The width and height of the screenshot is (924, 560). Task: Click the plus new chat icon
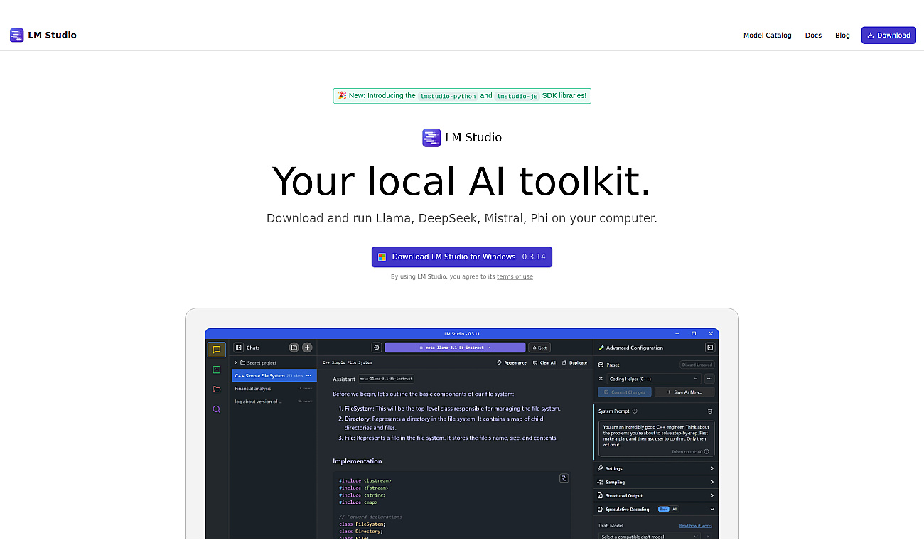307,348
